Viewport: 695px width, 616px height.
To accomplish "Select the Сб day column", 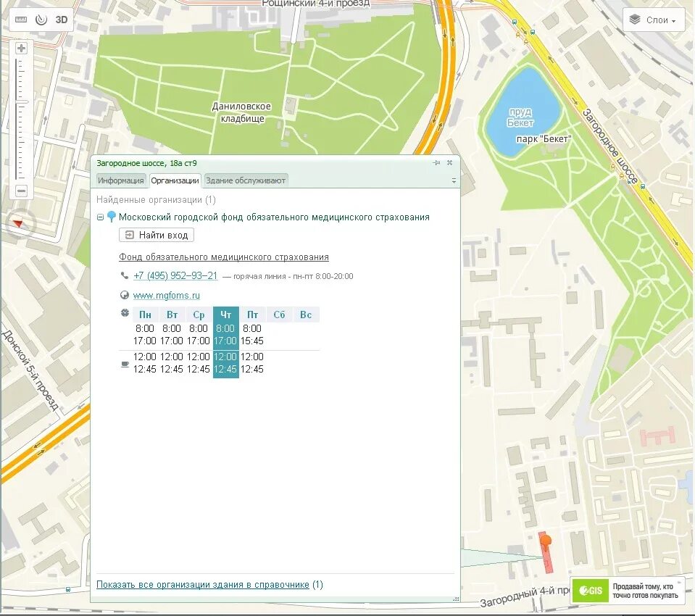I will click(279, 315).
